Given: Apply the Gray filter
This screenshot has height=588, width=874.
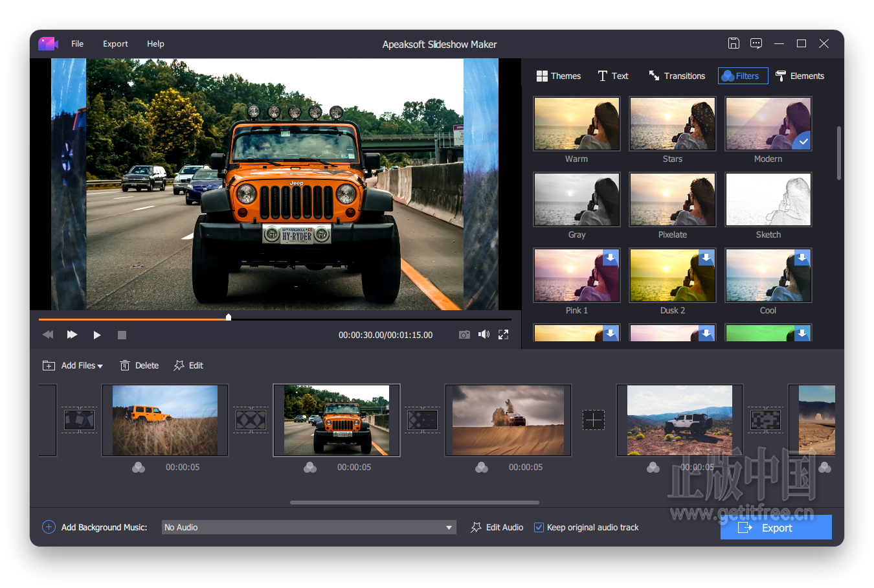Looking at the screenshot, I should click(x=576, y=199).
